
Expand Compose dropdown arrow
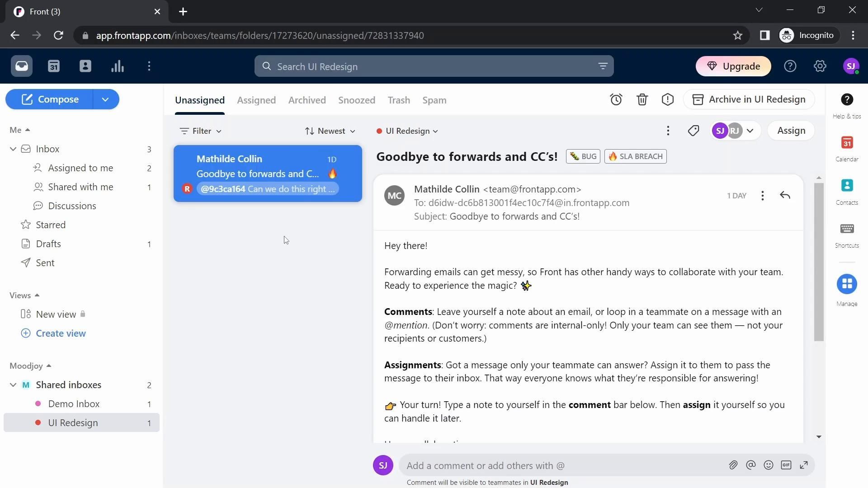tap(105, 99)
